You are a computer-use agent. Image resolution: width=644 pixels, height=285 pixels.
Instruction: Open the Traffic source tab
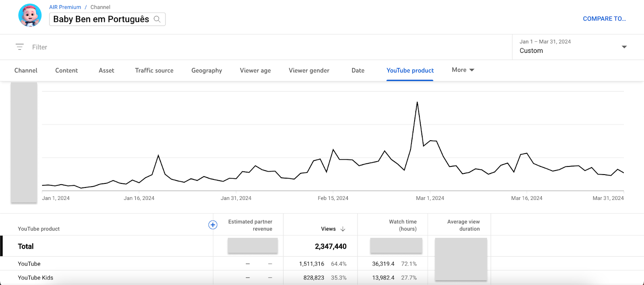pos(154,70)
